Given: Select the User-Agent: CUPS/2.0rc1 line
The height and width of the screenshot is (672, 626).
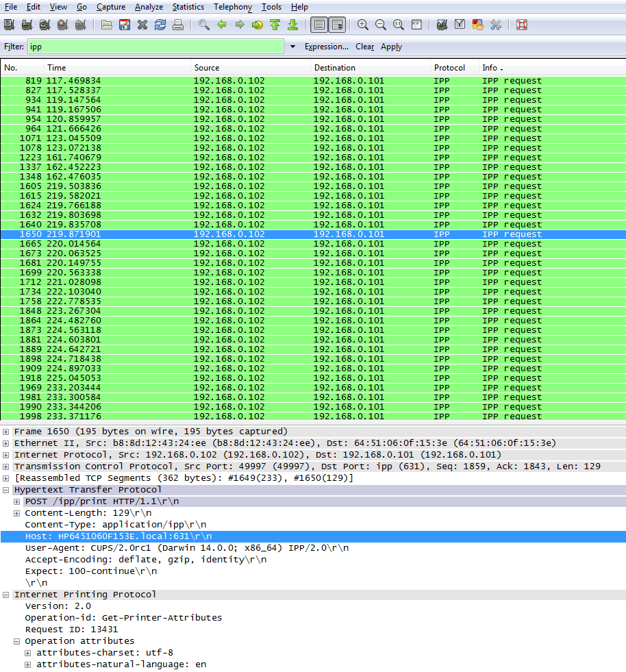Looking at the screenshot, I should pos(187,548).
